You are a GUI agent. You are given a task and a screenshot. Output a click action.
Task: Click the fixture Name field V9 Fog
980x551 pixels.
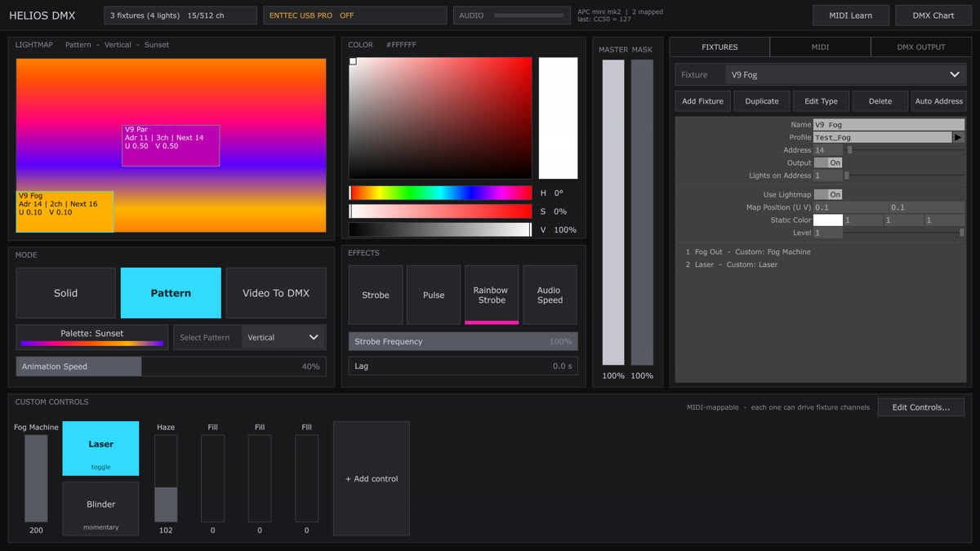coord(889,125)
